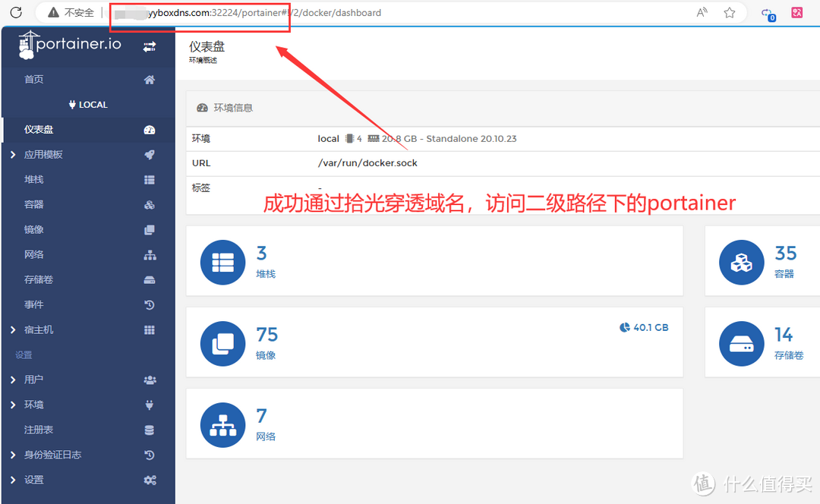Expand the 用户 sidebar section

click(13, 380)
